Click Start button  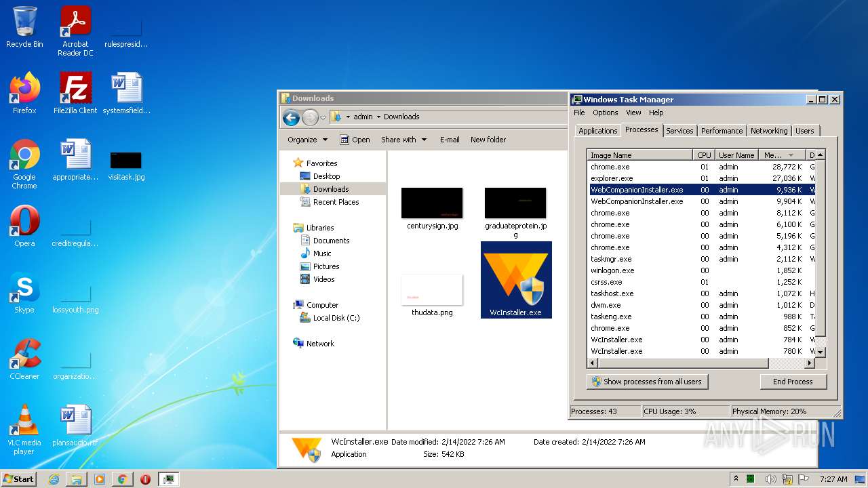point(18,479)
